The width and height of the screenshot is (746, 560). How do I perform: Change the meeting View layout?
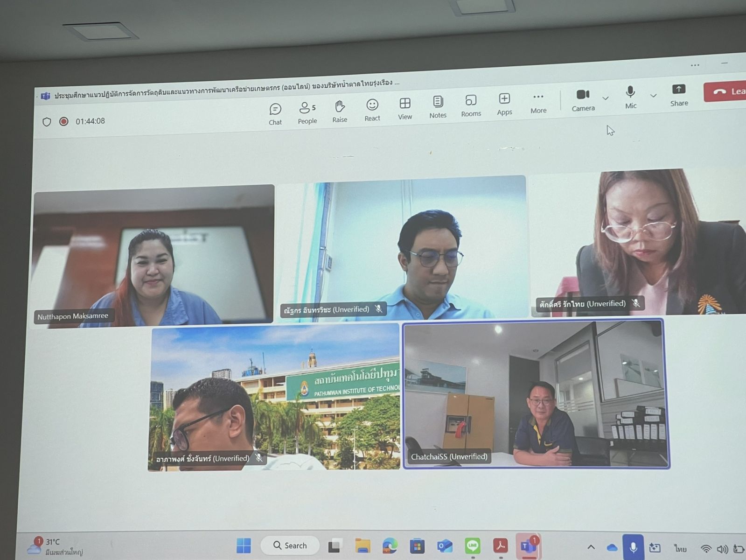(404, 108)
